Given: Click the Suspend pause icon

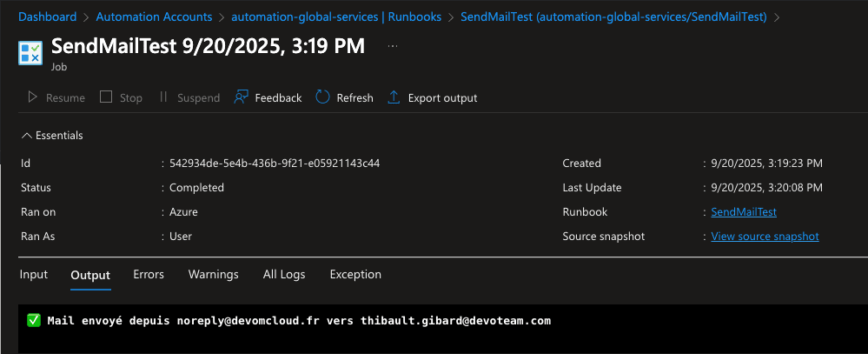Looking at the screenshot, I should click(x=163, y=97).
